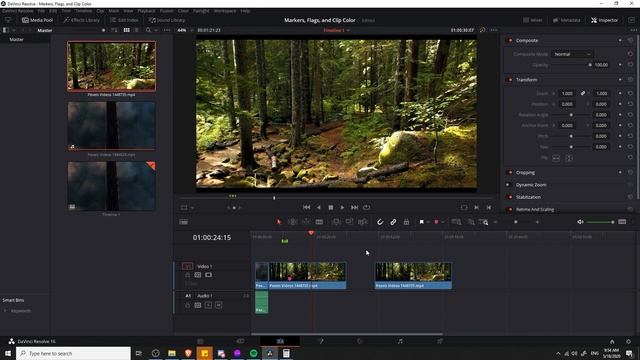Screen dimensions: 640x360
Task: Toggle the Transform section enable dot
Action: click(509, 80)
